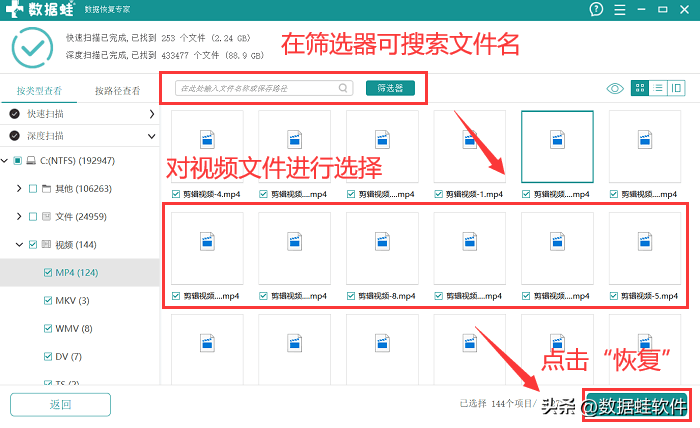Open thumbnail of 剪辑视频-1.mp4
Image resolution: width=700 pixels, height=428 pixels.
(x=470, y=146)
